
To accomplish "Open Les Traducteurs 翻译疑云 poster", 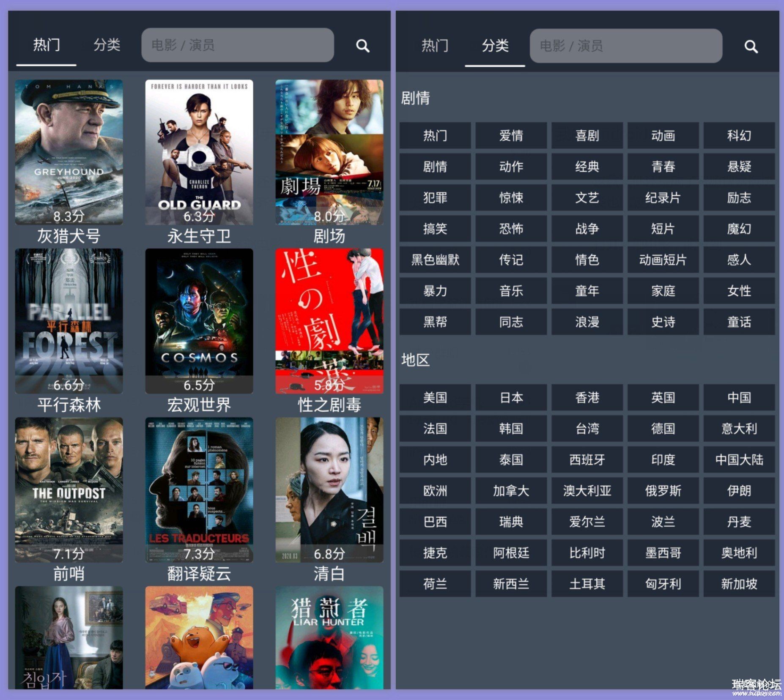I will [199, 490].
